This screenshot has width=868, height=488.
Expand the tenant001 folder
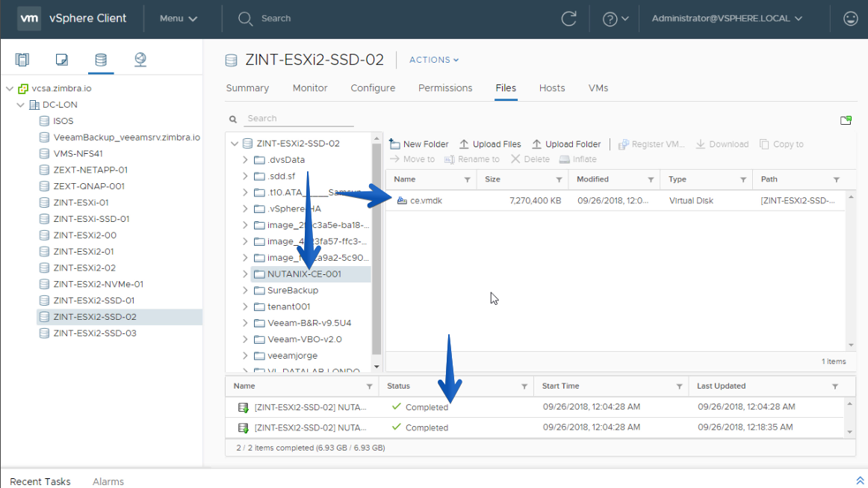245,306
